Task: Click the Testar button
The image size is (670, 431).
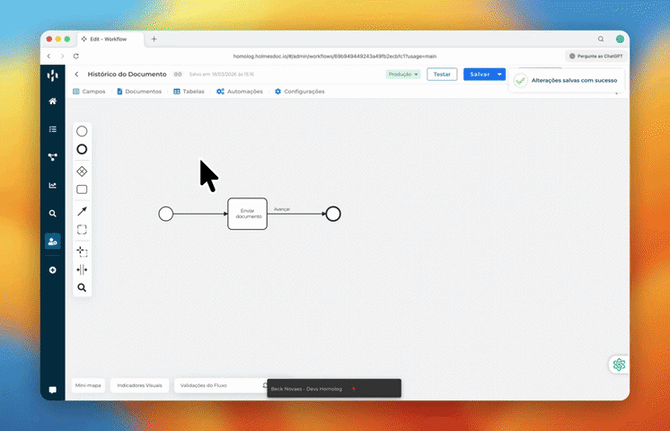Action: [x=442, y=74]
